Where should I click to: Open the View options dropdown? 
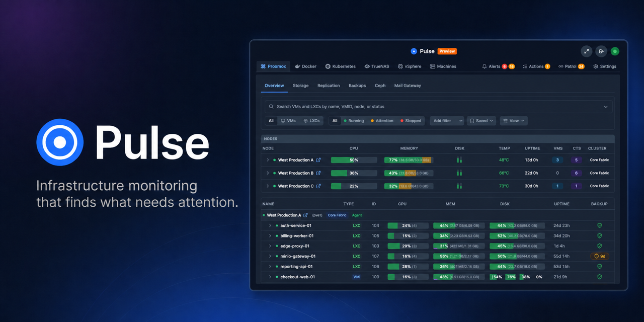(514, 121)
